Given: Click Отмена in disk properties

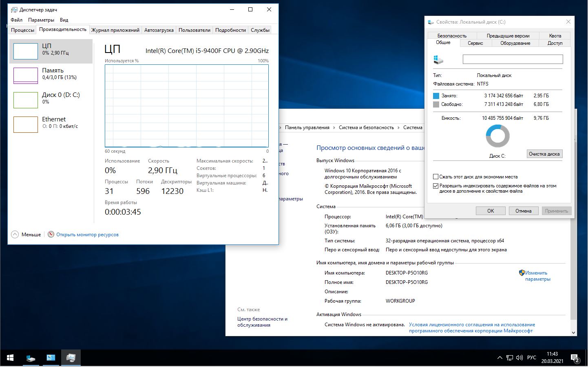Looking at the screenshot, I should coord(523,211).
